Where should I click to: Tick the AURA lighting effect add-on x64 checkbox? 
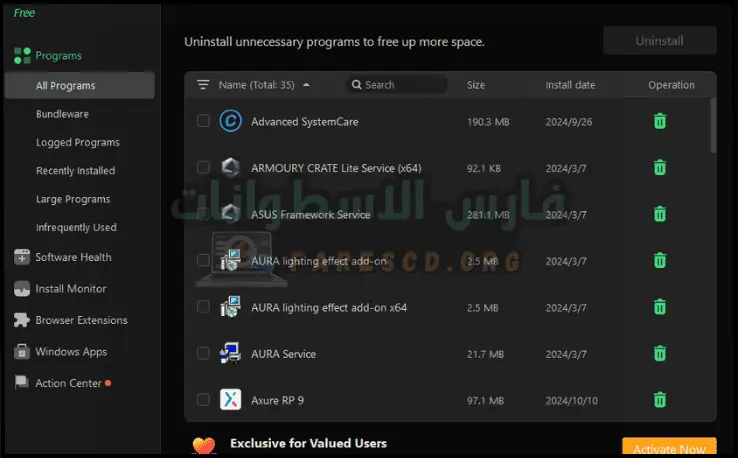[x=203, y=307]
